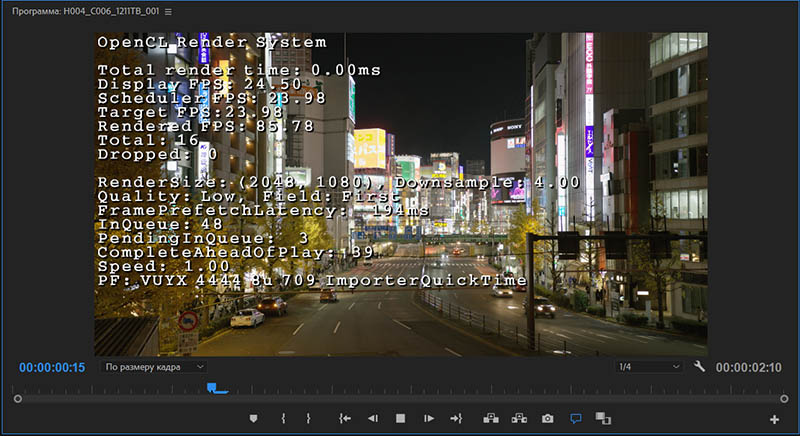Click the Lift button
This screenshot has height=436, width=800.
coord(491,419)
